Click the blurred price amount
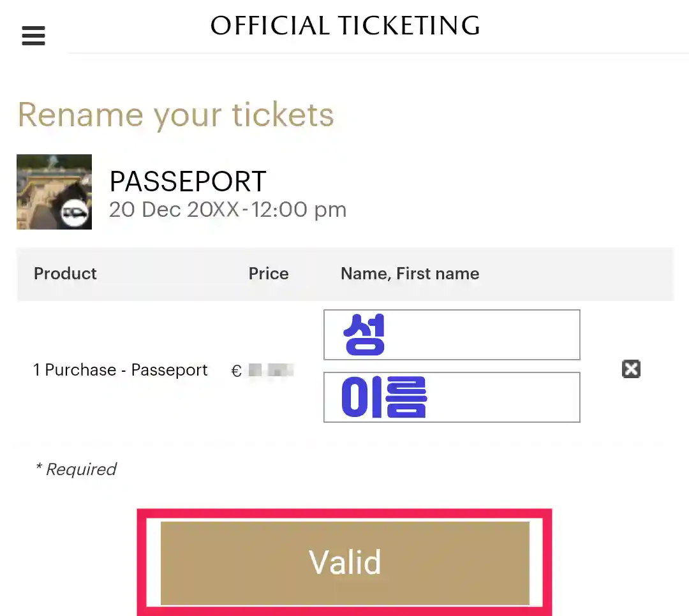 pyautogui.click(x=270, y=370)
